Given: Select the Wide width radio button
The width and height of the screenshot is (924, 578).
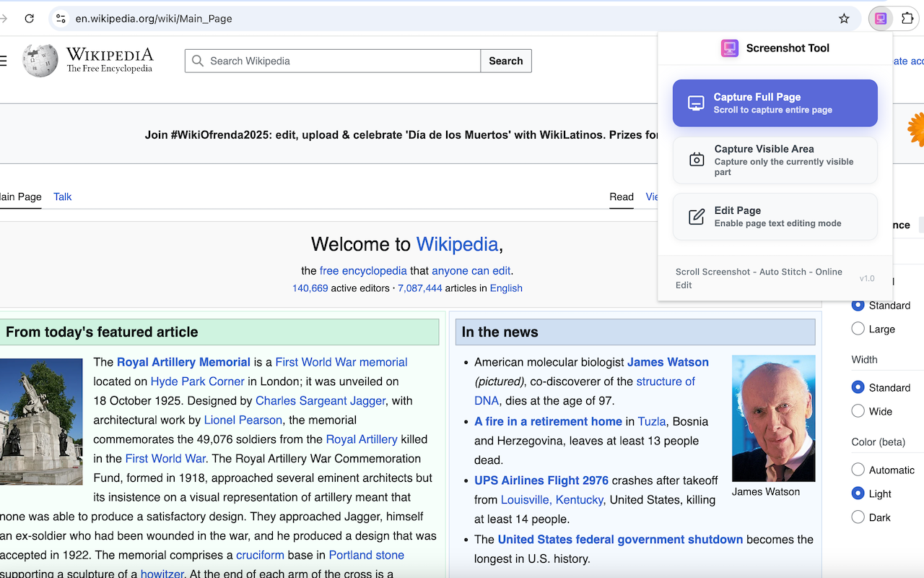Looking at the screenshot, I should [x=858, y=411].
